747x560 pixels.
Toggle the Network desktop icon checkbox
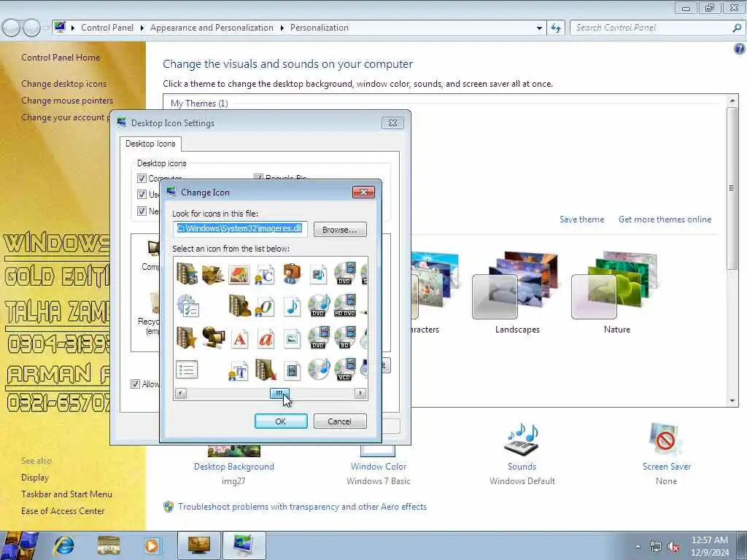[142, 211]
